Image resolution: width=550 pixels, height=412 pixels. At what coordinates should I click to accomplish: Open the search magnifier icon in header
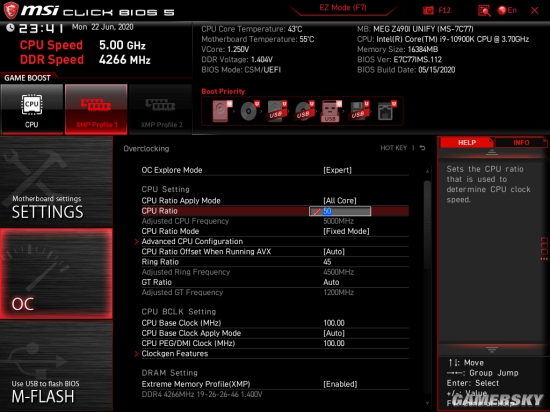484,11
